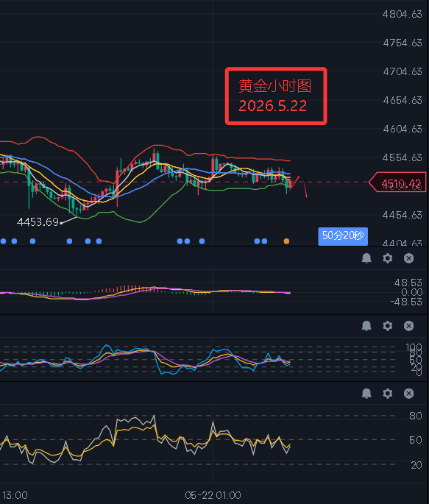Click the RSI 20 level label
The width and height of the screenshot is (429, 504).
click(416, 465)
